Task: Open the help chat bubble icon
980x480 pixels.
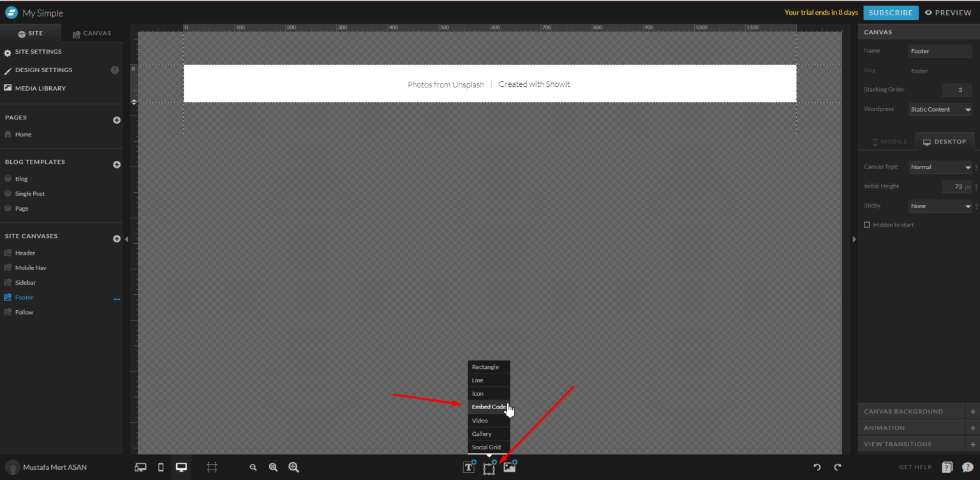Action: [x=967, y=467]
